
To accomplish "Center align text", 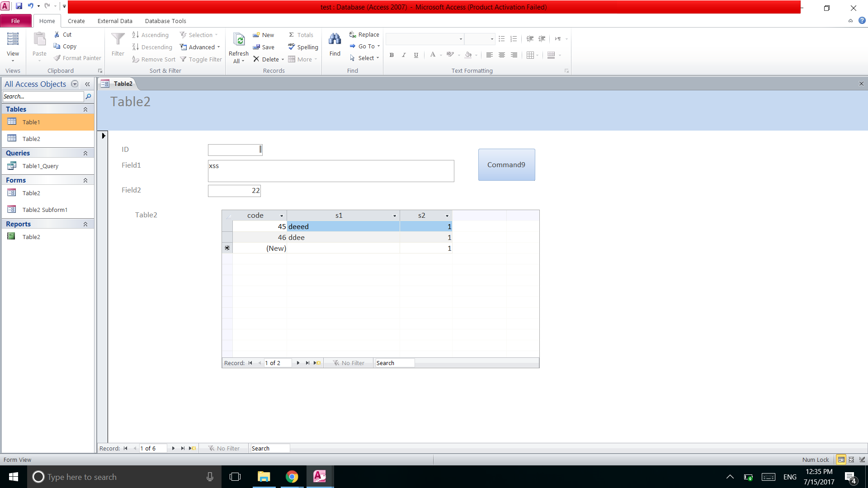I will coord(501,55).
